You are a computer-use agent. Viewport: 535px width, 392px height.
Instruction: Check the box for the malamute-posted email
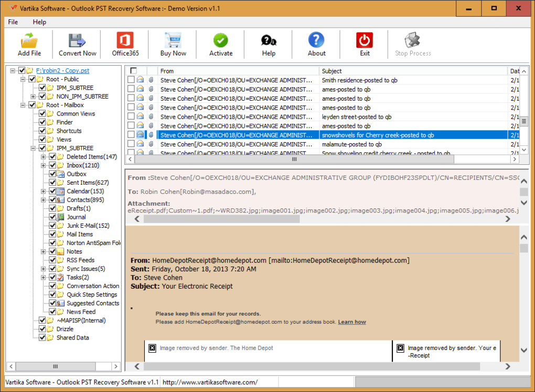(131, 144)
